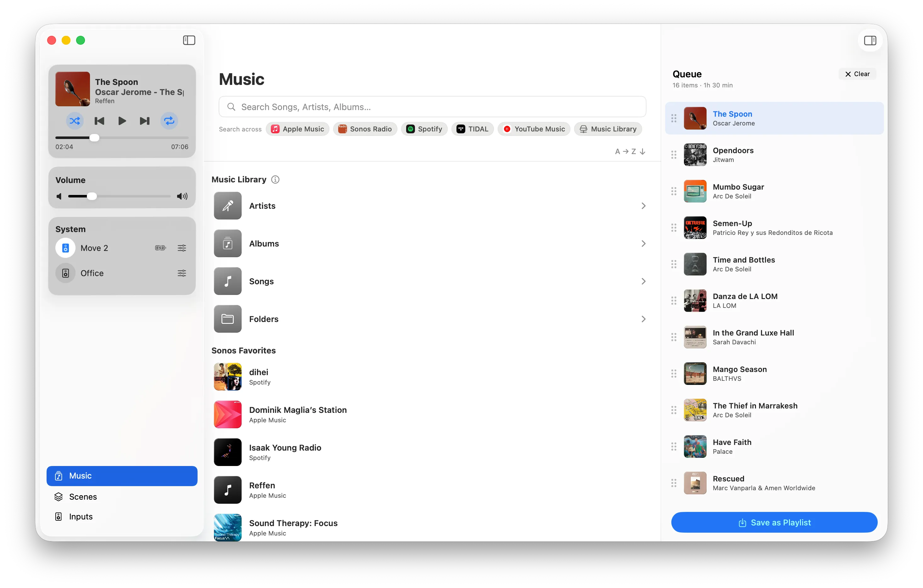Clear the queue

point(858,74)
